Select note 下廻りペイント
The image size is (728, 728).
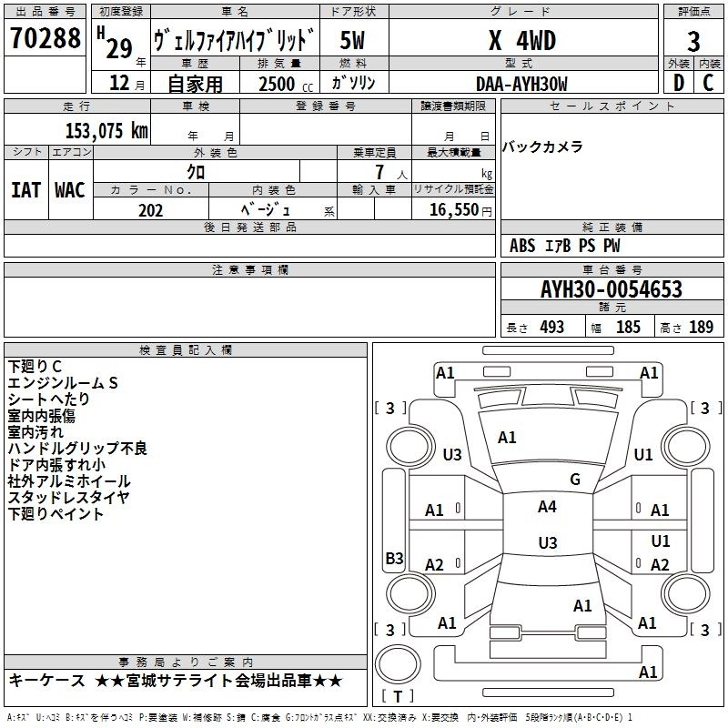point(56,513)
